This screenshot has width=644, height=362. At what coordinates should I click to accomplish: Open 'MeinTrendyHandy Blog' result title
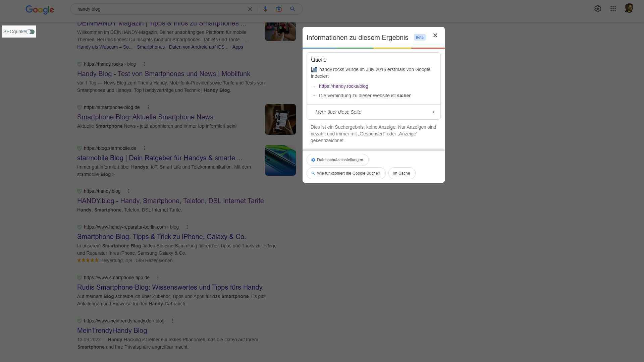tap(112, 330)
